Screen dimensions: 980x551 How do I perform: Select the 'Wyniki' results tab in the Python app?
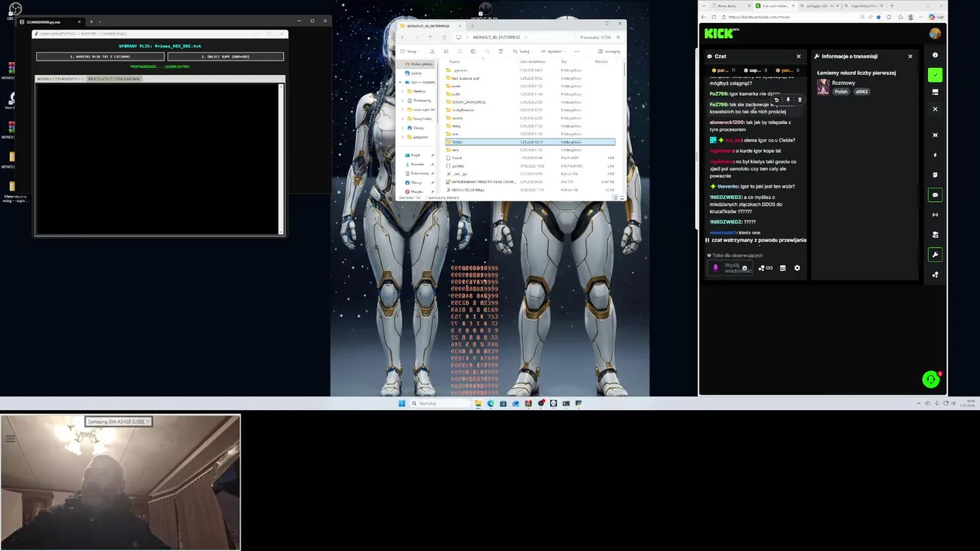coord(60,79)
